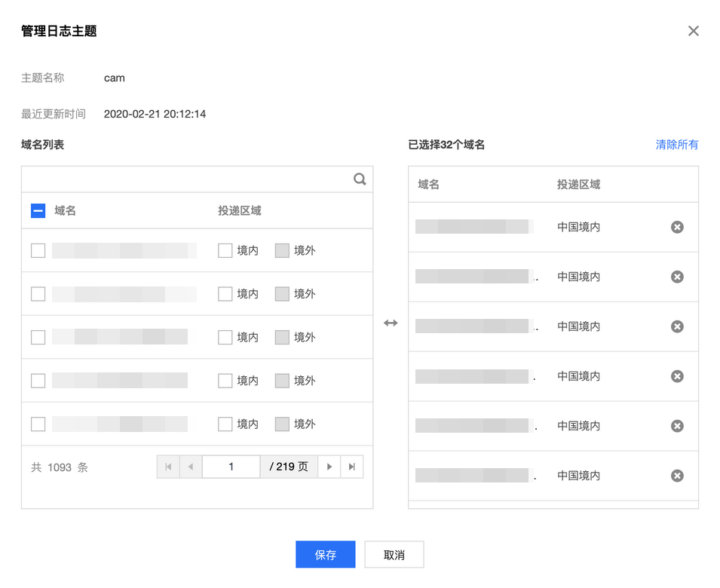Viewport: 720px width, 588px height.
Task: Close the 管理日志主题 dialog
Action: coord(693,31)
